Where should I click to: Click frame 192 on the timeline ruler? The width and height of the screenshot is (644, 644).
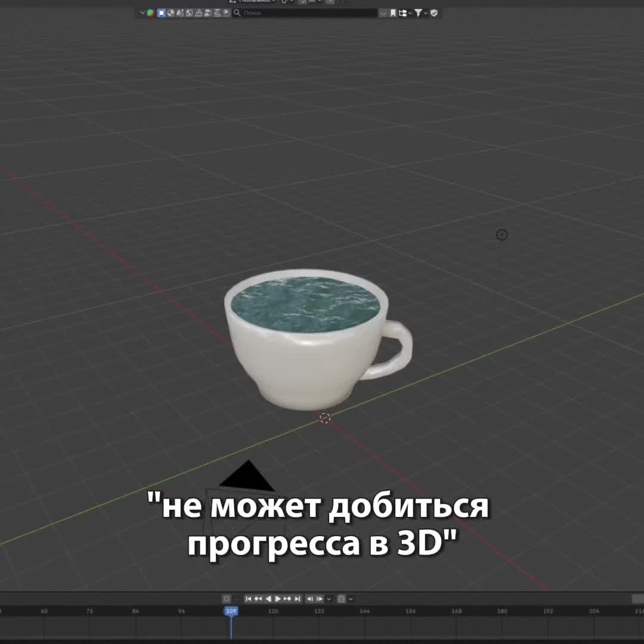click(x=548, y=611)
